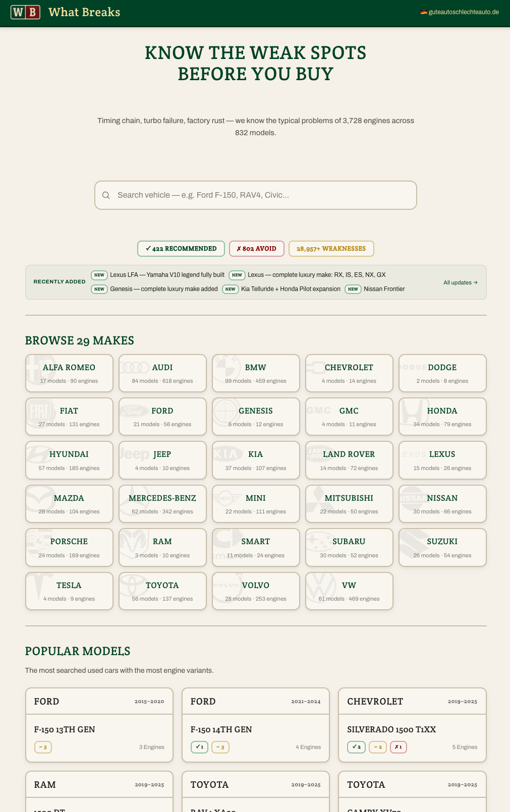Viewport: 510px width, 812px height.
Task: Click recommended badge on F-150 14th Gen
Action: [199, 747]
